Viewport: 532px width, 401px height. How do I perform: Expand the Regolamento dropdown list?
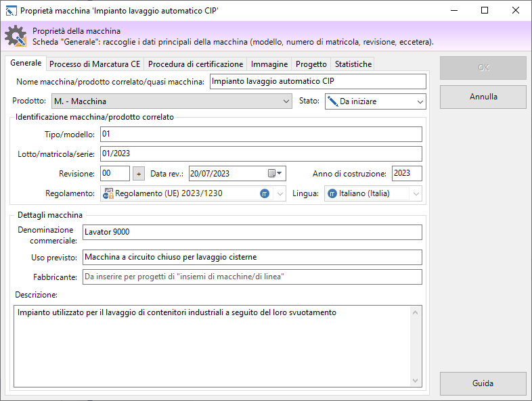280,194
